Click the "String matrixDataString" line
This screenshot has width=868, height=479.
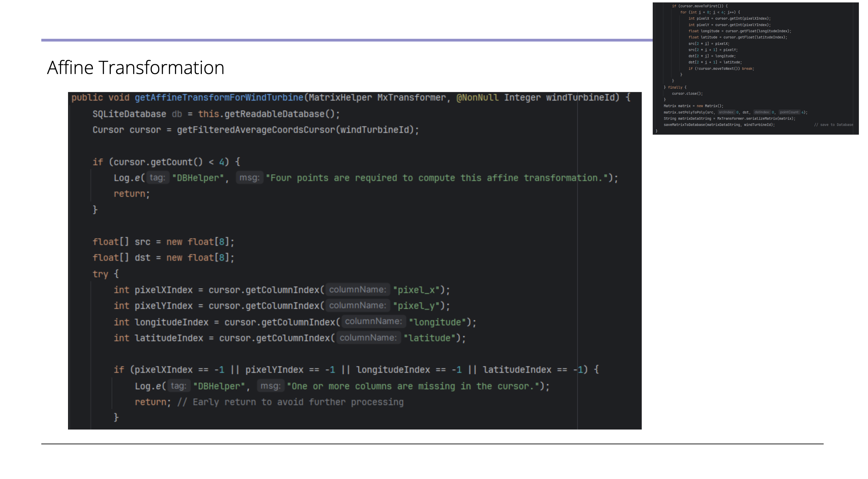[x=729, y=119]
